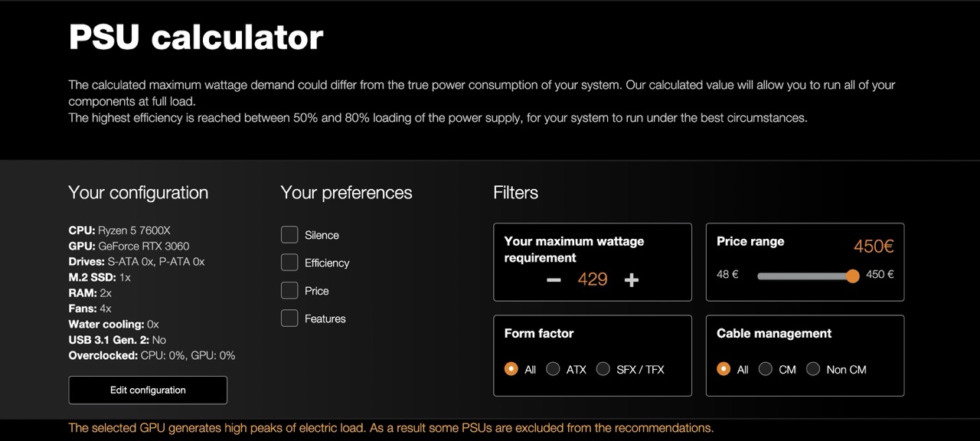
Task: Select SFX / TFX form factor
Action: (603, 369)
